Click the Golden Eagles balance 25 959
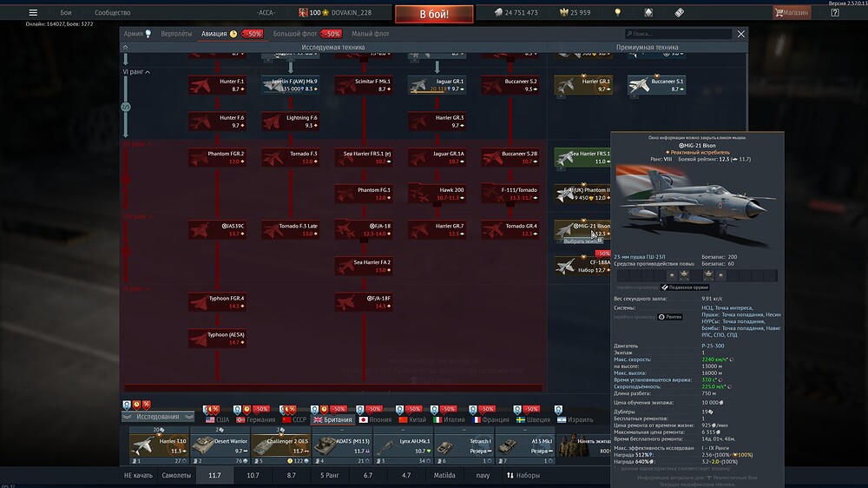The width and height of the screenshot is (868, 488). (575, 12)
